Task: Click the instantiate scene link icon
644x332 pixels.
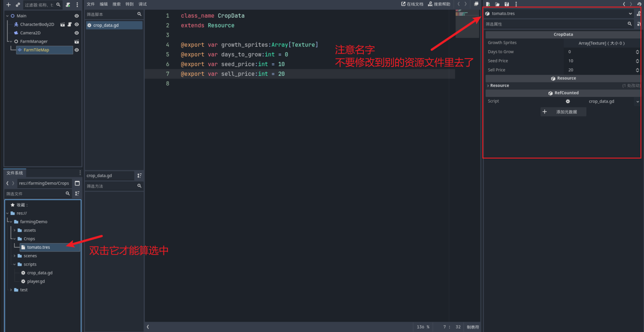Action: [x=18, y=5]
